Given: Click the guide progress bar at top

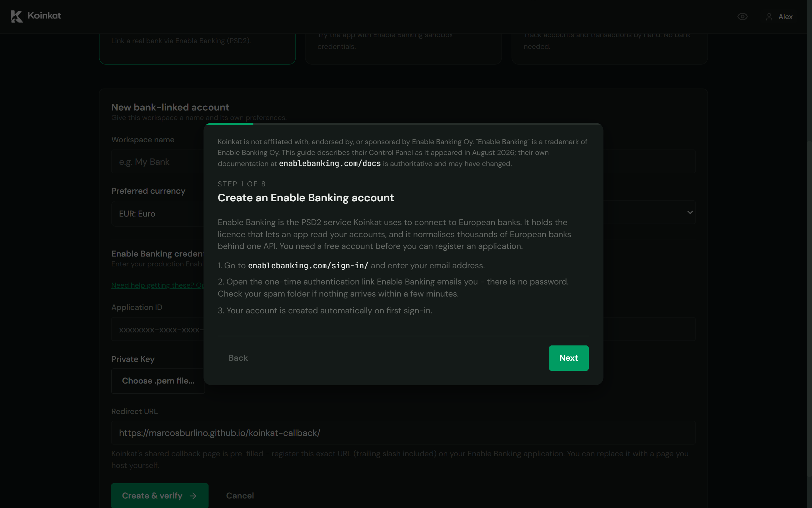Looking at the screenshot, I should pos(403,124).
